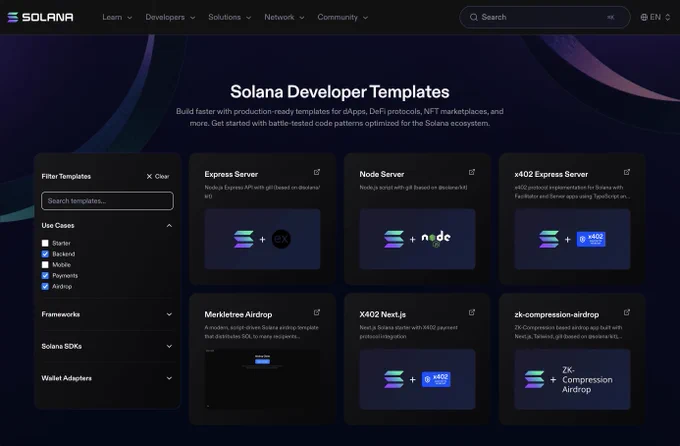Click the Filter Templates heading
The width and height of the screenshot is (680, 446).
(x=66, y=177)
